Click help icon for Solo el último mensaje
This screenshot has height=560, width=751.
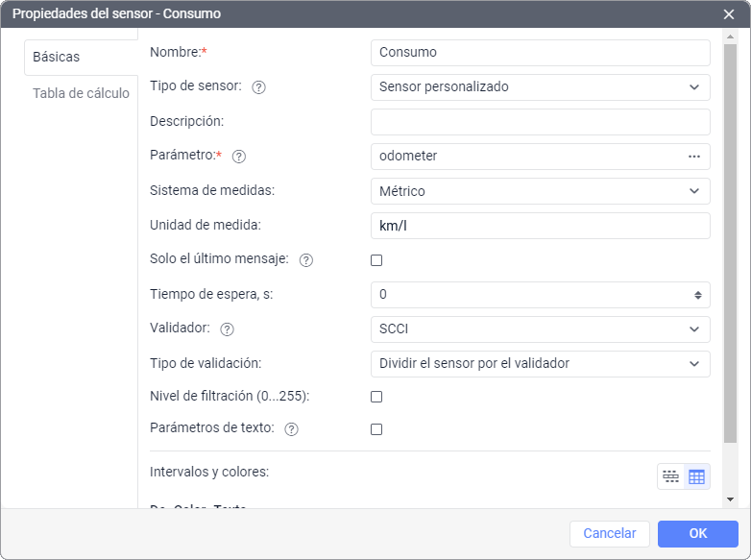pyautogui.click(x=306, y=260)
